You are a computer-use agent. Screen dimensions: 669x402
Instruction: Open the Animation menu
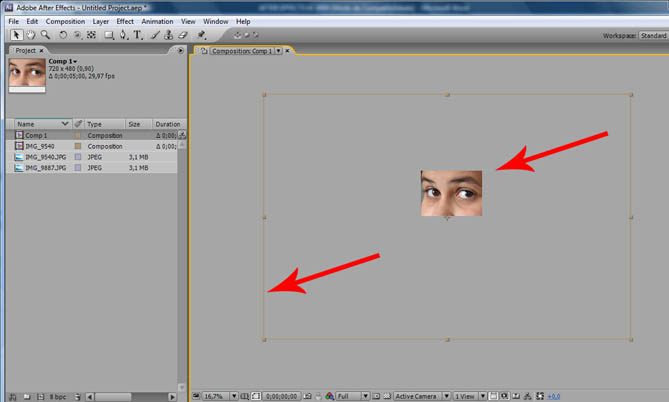[x=156, y=21]
